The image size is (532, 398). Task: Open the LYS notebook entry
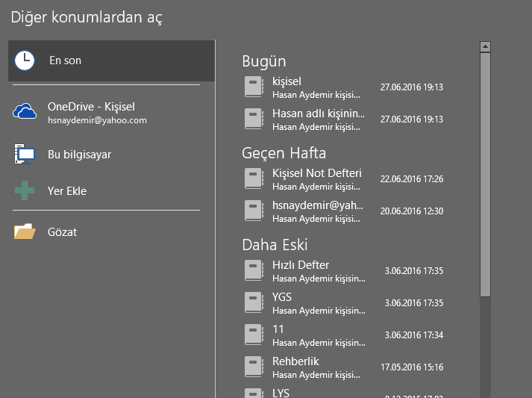tap(344, 393)
